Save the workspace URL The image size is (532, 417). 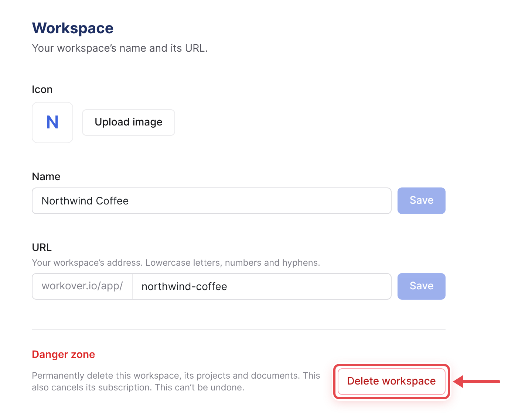[x=422, y=286]
